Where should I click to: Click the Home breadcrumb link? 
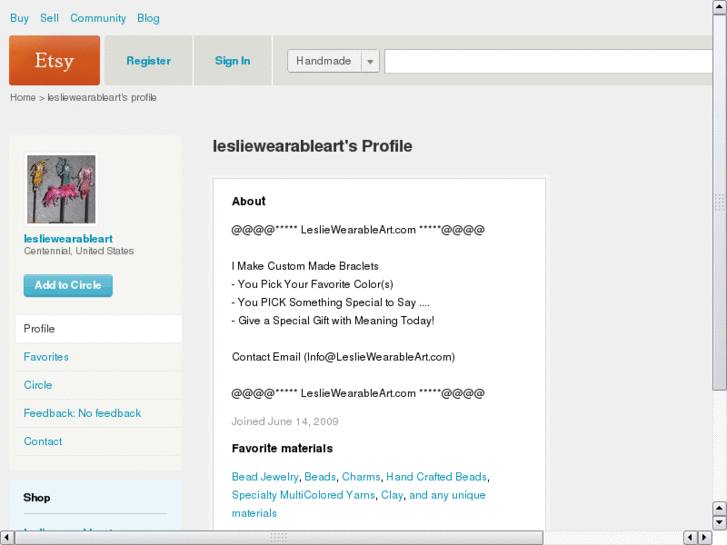(23, 97)
